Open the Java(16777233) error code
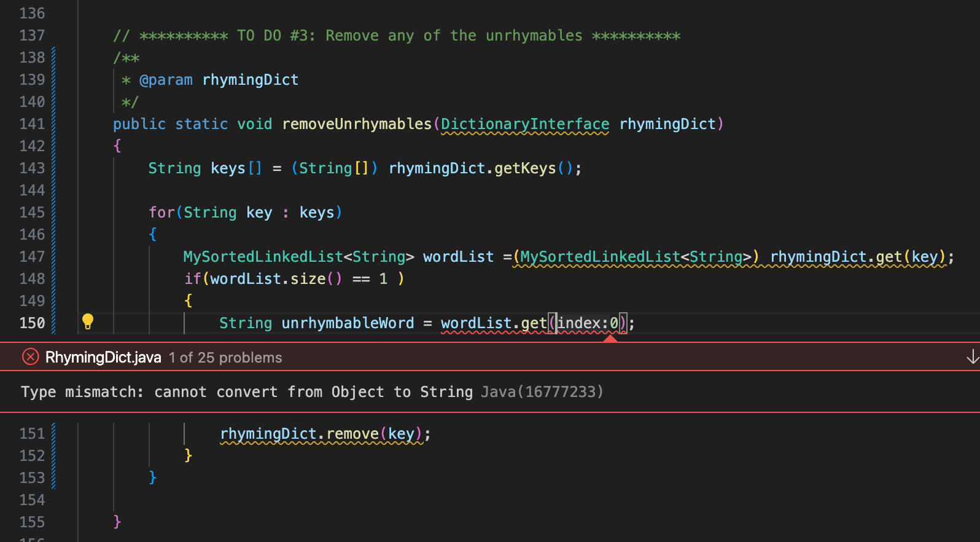 point(542,392)
